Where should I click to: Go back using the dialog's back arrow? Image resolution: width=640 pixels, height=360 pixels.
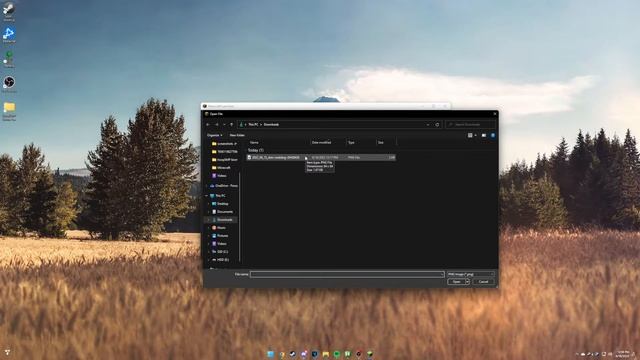208,124
